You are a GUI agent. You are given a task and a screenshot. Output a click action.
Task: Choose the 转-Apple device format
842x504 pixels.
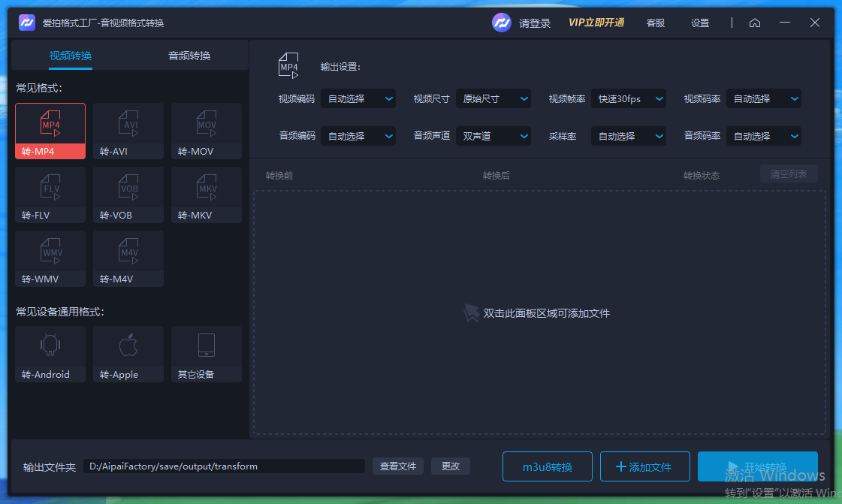[x=128, y=352]
